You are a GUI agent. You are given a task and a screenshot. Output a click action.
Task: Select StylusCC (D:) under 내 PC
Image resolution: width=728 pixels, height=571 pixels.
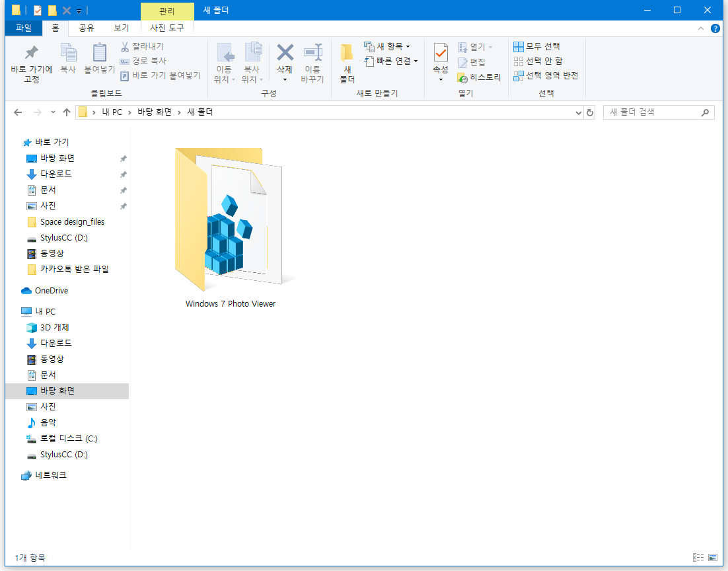[63, 455]
